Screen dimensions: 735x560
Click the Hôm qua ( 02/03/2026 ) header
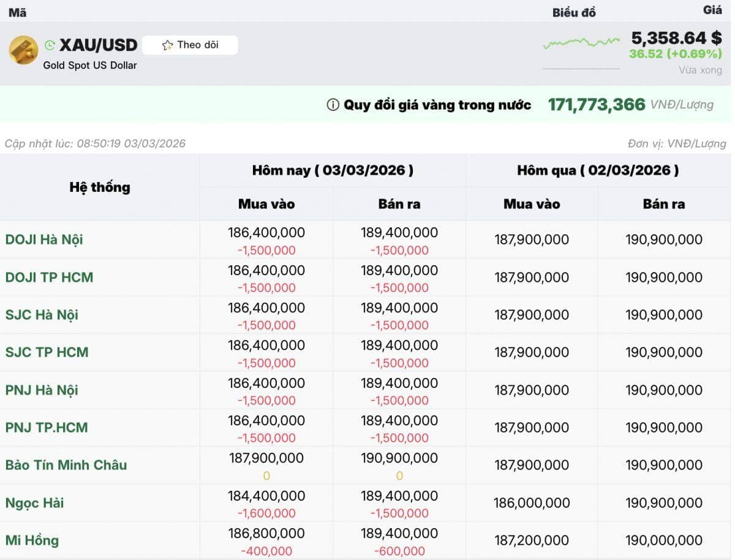point(598,170)
